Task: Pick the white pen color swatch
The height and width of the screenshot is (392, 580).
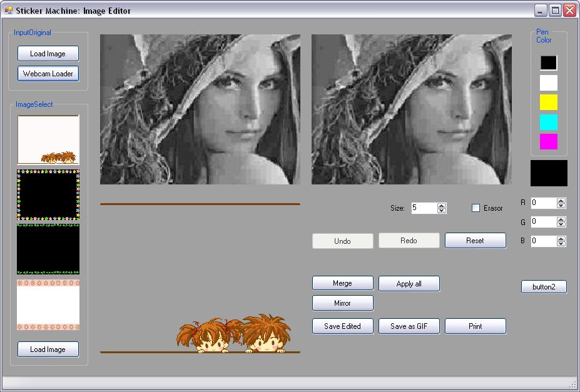Action: pyautogui.click(x=548, y=83)
